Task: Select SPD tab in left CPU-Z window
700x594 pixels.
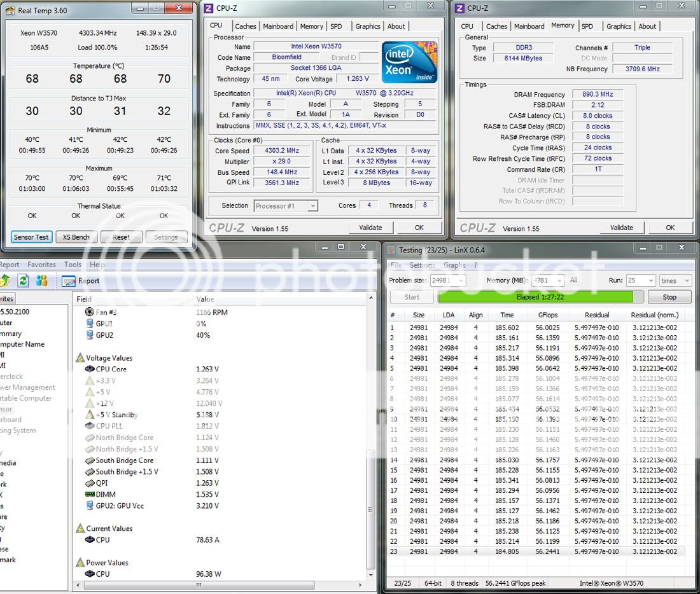Action: click(x=336, y=26)
